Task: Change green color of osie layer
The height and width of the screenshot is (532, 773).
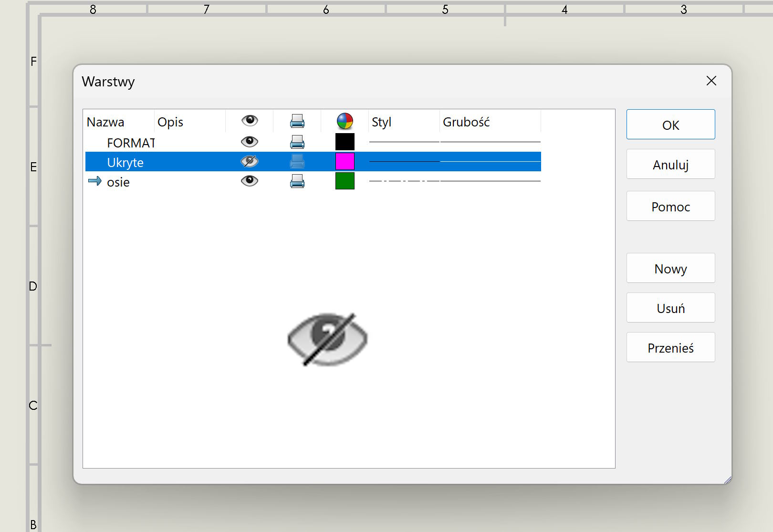Action: (x=345, y=181)
